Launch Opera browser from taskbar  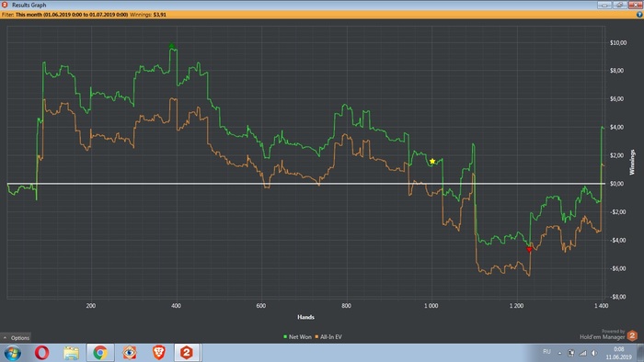41,353
